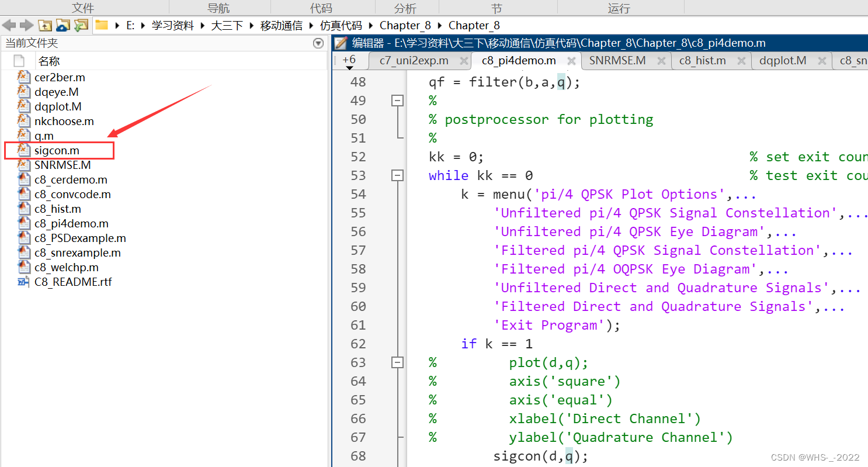This screenshot has height=467, width=868.
Task: Click the dqplot.M function file icon
Action: tap(24, 106)
